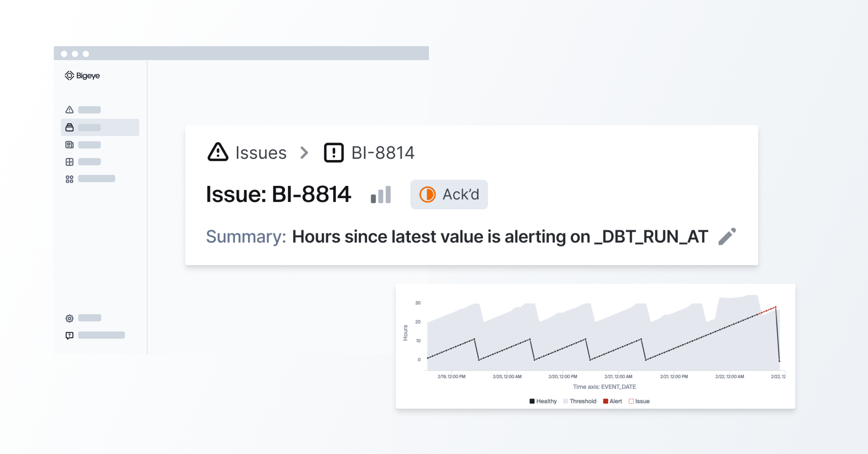The height and width of the screenshot is (454, 868).
Task: Navigate to Issues via the breadcrumb
Action: (x=261, y=153)
